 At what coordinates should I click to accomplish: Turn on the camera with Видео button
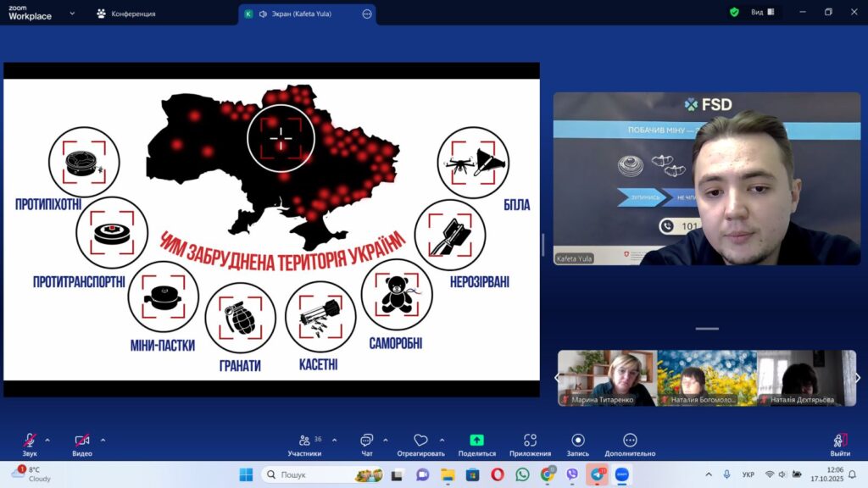click(x=82, y=441)
